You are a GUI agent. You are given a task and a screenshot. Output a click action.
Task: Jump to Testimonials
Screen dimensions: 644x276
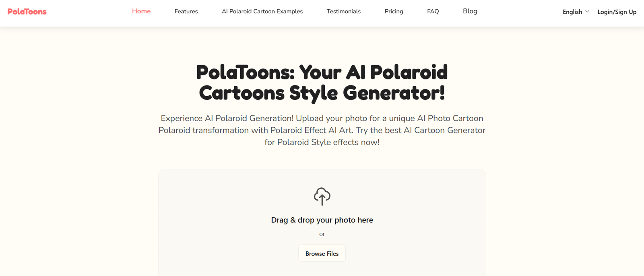tap(343, 11)
